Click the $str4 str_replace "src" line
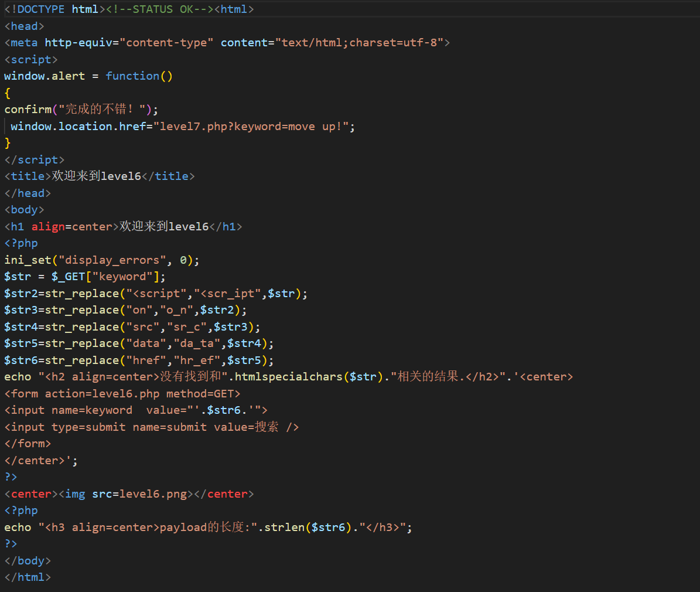The height and width of the screenshot is (592, 700). point(132,327)
